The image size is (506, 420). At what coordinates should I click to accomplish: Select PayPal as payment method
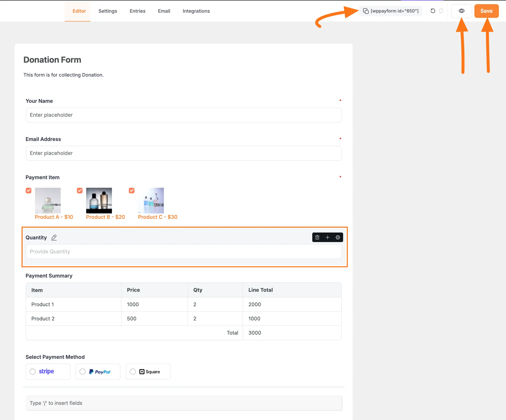point(83,371)
